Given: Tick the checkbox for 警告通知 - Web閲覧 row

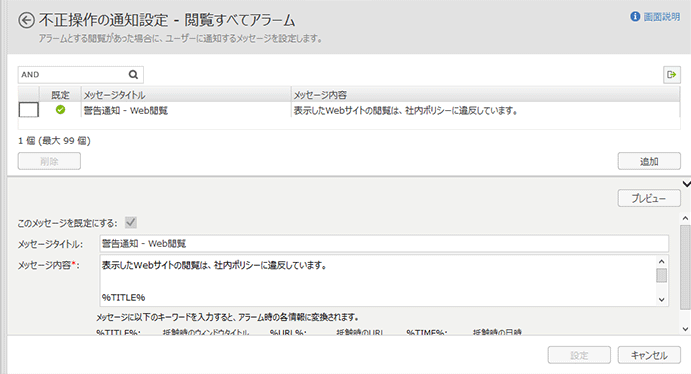Looking at the screenshot, I should tap(29, 110).
